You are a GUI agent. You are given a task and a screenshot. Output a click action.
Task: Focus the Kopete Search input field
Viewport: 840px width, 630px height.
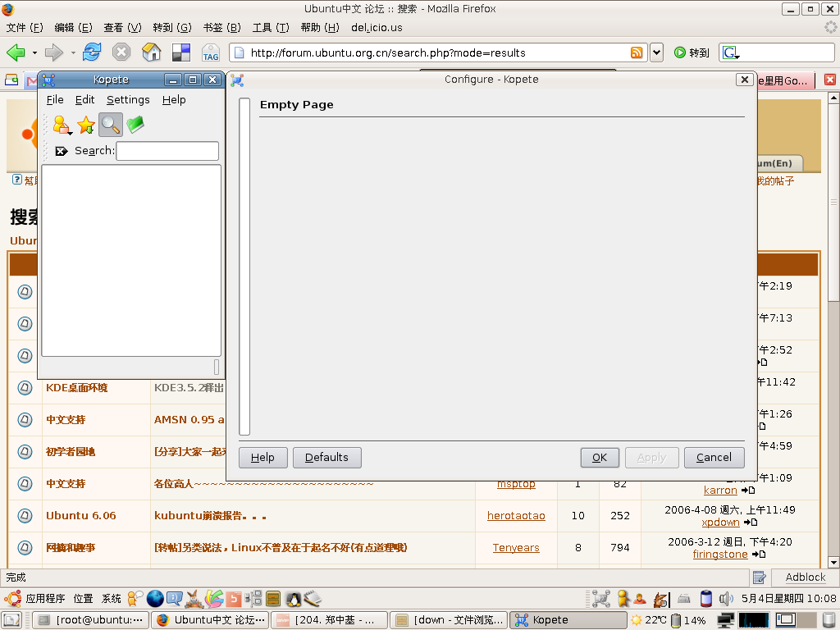(167, 151)
